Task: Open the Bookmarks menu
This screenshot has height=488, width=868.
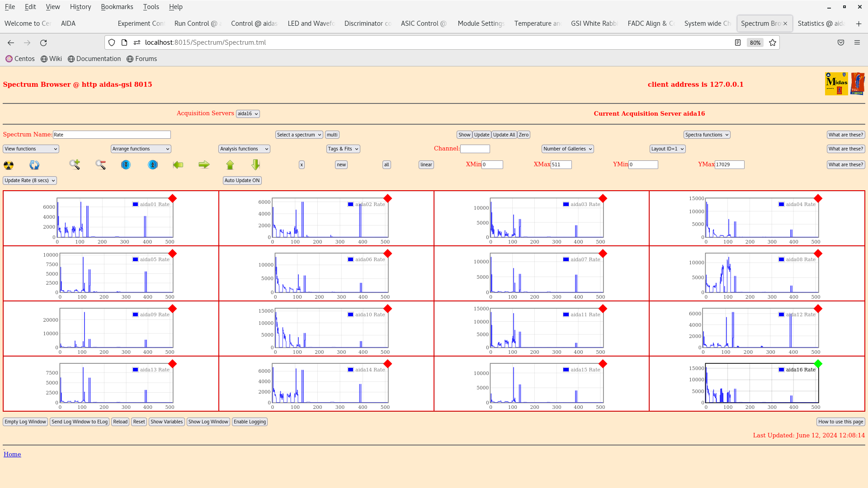Action: tap(117, 7)
